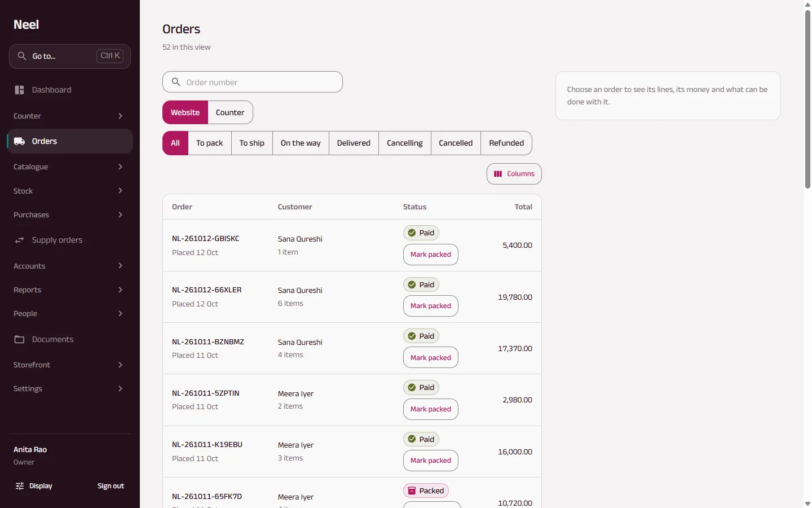Switch to Counter orders
812x508 pixels.
point(230,112)
